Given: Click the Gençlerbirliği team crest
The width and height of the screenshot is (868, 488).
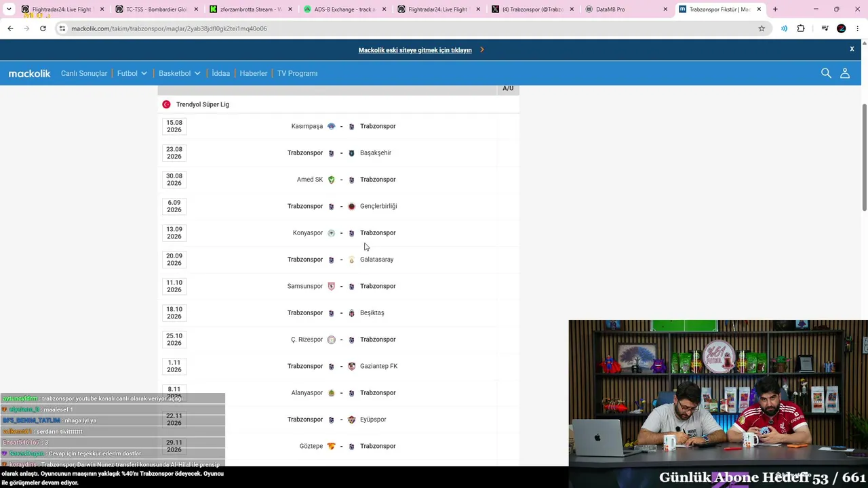Looking at the screenshot, I should pos(351,206).
